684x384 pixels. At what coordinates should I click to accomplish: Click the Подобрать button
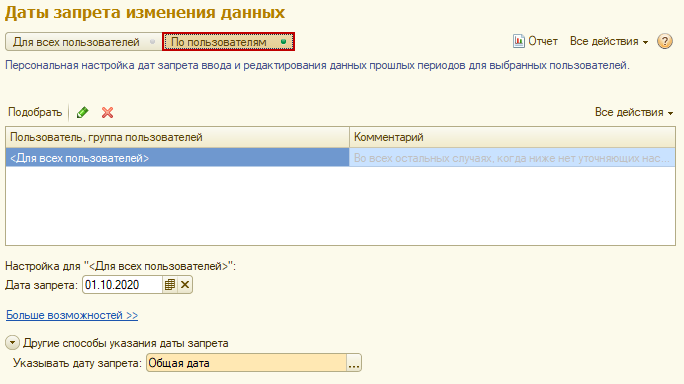coord(35,113)
